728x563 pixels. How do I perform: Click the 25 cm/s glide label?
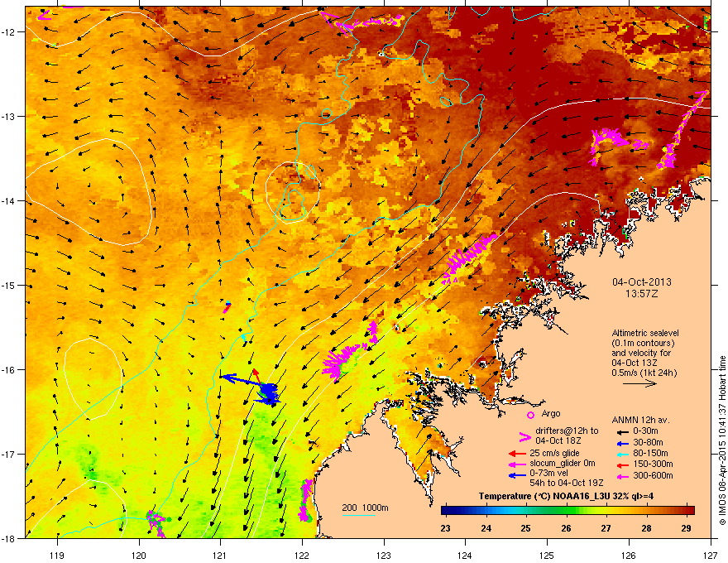coord(555,453)
